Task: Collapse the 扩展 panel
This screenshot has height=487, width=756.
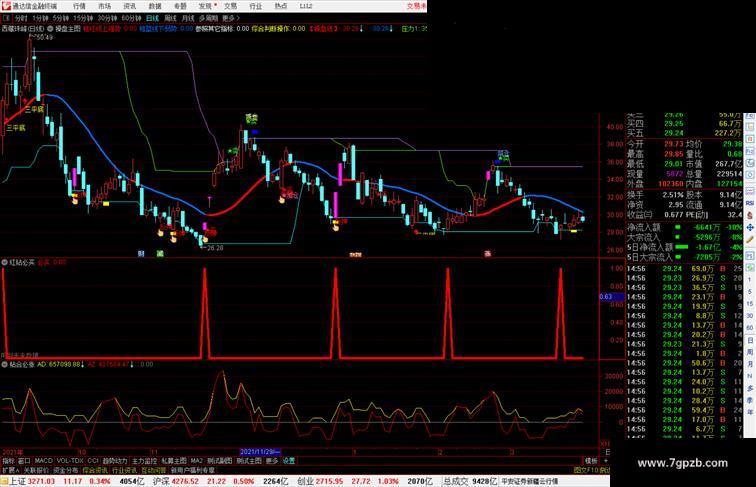Action: (x=10, y=470)
